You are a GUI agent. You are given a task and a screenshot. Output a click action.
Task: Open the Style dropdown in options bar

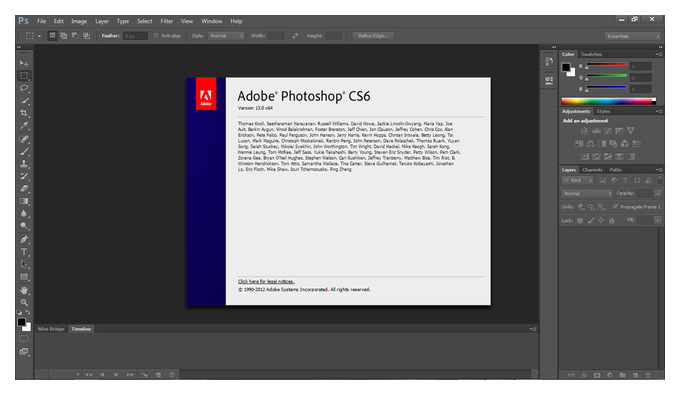pos(226,36)
